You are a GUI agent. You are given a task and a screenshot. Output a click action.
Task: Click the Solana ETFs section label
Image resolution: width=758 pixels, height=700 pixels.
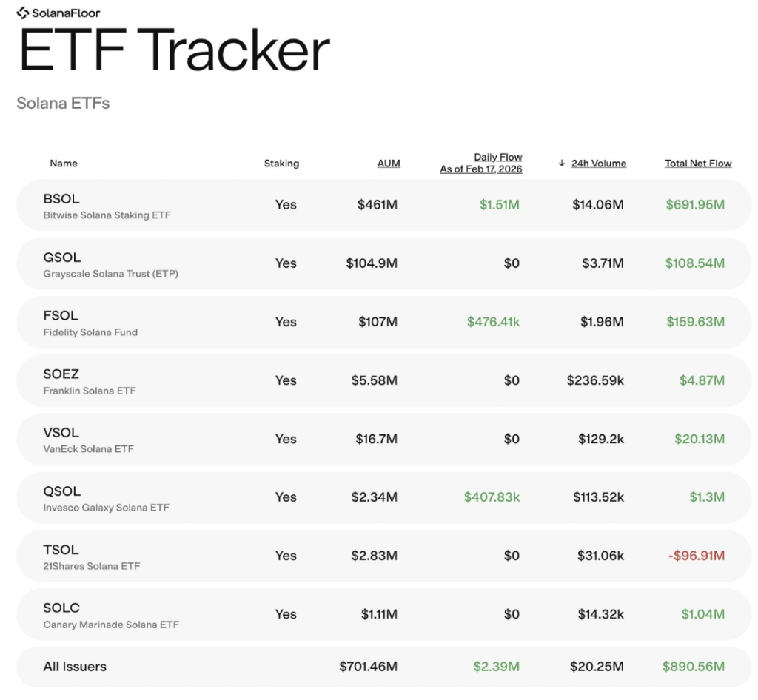coord(63,103)
